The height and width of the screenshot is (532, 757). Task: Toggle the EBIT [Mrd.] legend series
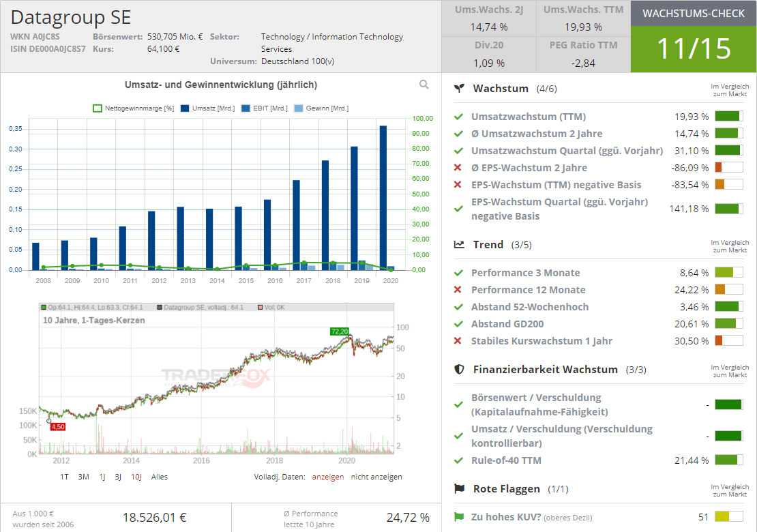click(x=265, y=108)
